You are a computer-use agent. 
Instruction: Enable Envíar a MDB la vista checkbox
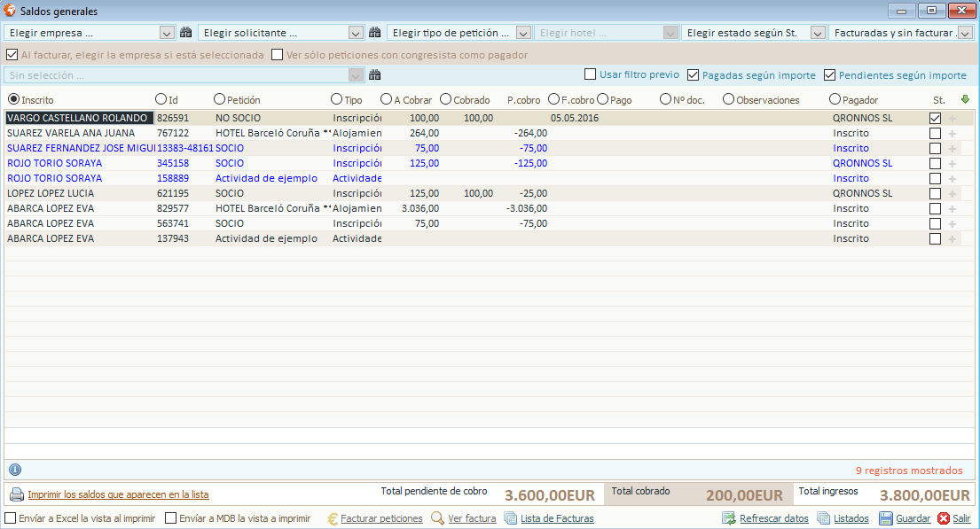pyautogui.click(x=170, y=518)
